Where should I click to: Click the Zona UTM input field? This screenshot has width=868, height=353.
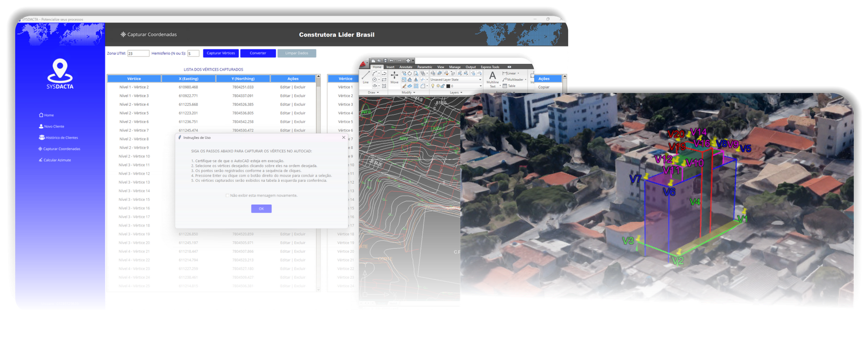(138, 53)
